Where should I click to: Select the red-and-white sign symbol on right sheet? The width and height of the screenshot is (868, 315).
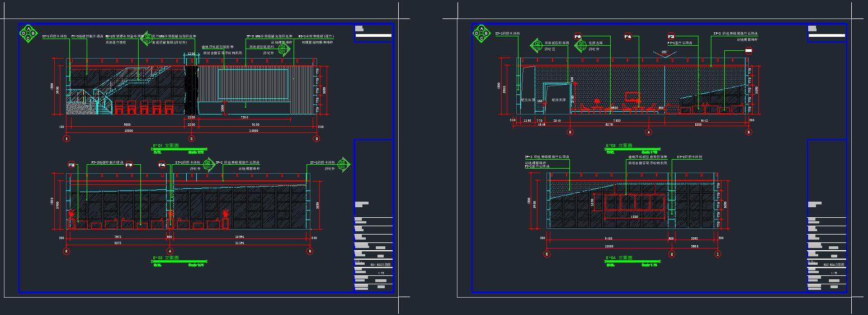749,51
